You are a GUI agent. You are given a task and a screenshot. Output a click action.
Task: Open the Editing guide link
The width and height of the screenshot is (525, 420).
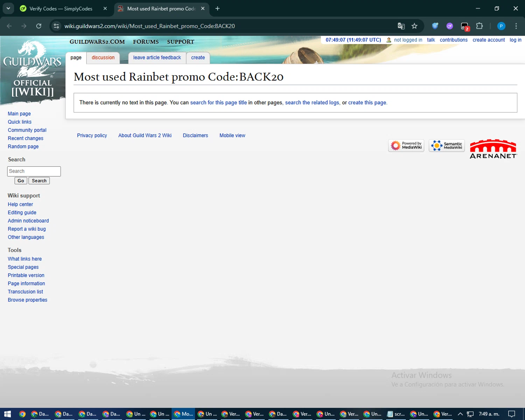22,212
